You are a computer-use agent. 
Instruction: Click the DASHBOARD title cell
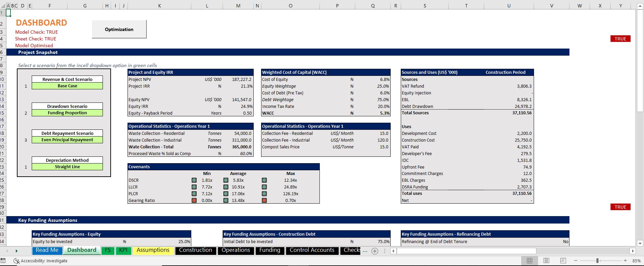point(41,23)
